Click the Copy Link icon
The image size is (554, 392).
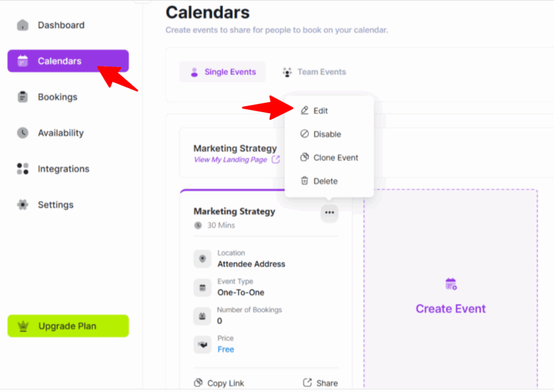tap(198, 383)
